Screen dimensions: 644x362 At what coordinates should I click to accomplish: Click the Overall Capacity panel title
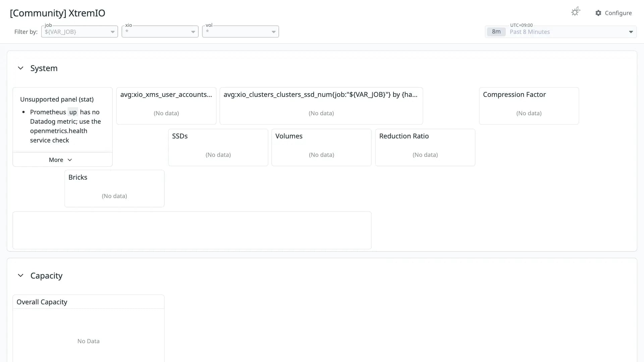(x=42, y=302)
